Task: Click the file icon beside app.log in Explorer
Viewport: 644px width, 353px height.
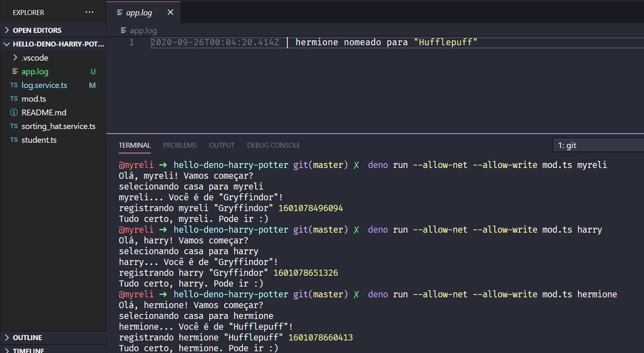Action: tap(15, 71)
